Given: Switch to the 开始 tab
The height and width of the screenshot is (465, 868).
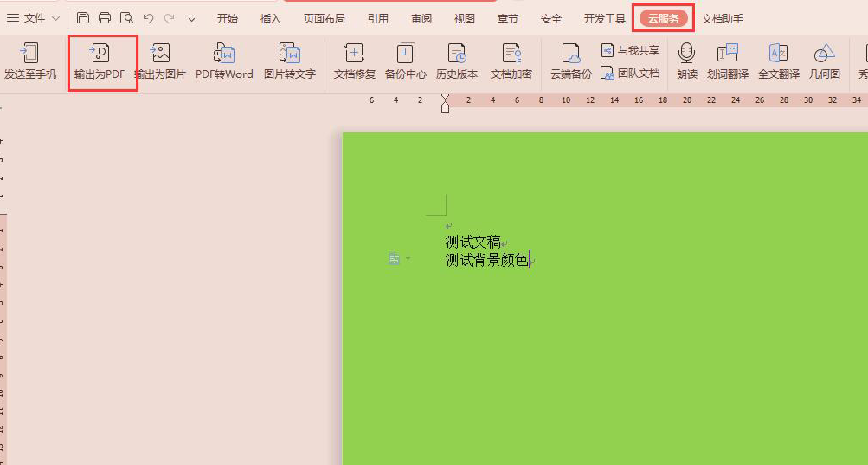Looking at the screenshot, I should click(x=227, y=18).
